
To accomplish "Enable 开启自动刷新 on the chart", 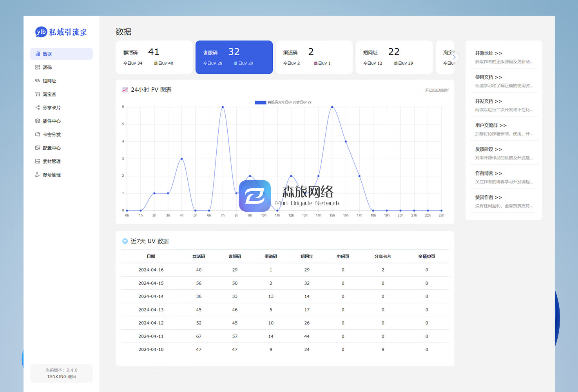I will (x=437, y=90).
